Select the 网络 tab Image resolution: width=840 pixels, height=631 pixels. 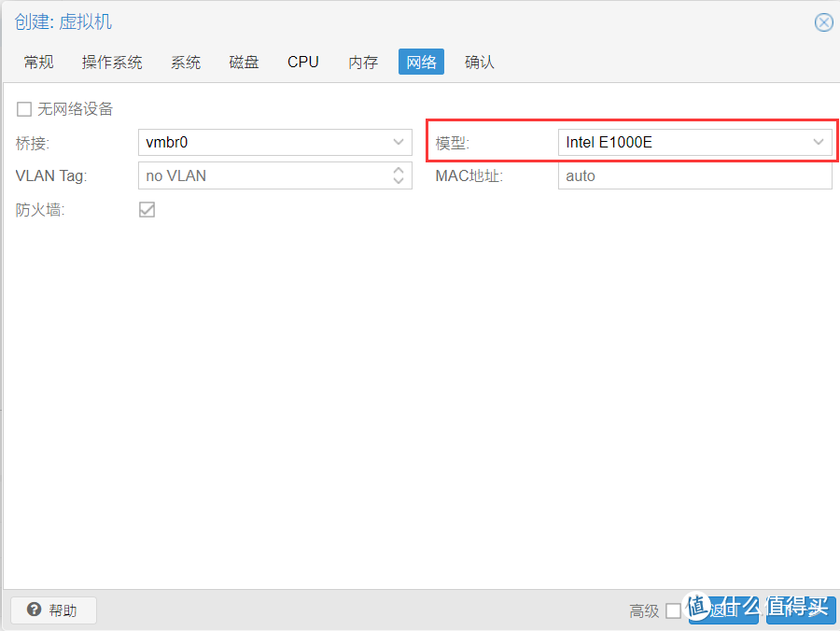point(421,63)
